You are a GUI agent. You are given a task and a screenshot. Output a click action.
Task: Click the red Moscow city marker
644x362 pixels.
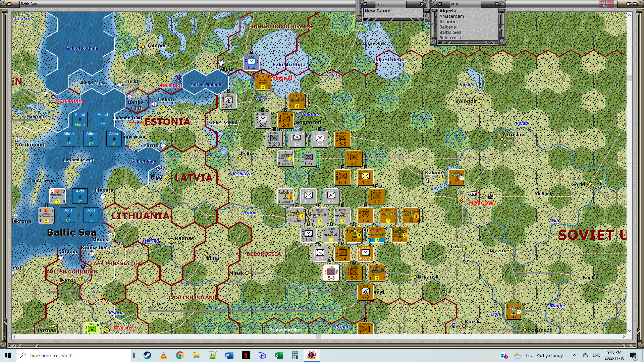pyautogui.click(x=460, y=200)
